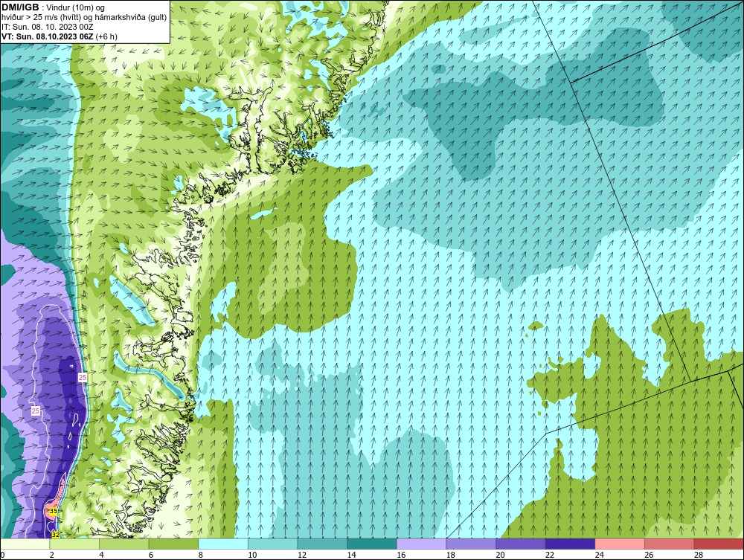Screen dimensions: 744x560
Task: Pick the dark teal 14–16 m/s swatch
Action: tap(372, 544)
